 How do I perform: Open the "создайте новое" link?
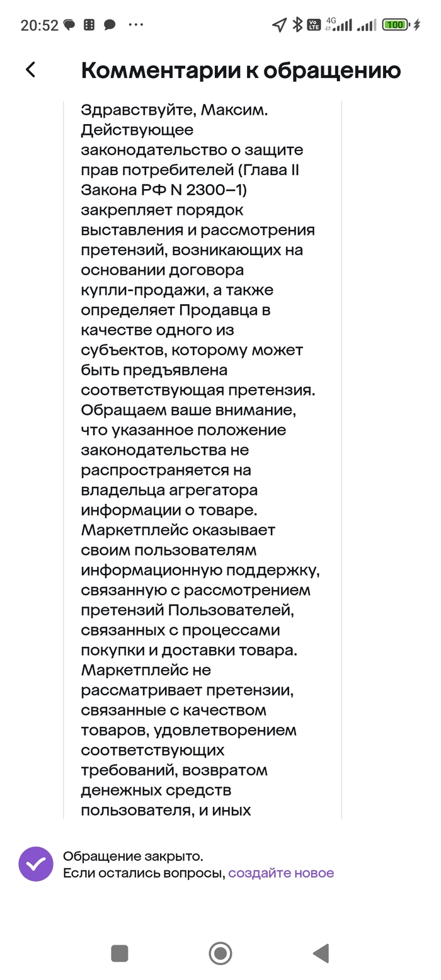click(281, 873)
